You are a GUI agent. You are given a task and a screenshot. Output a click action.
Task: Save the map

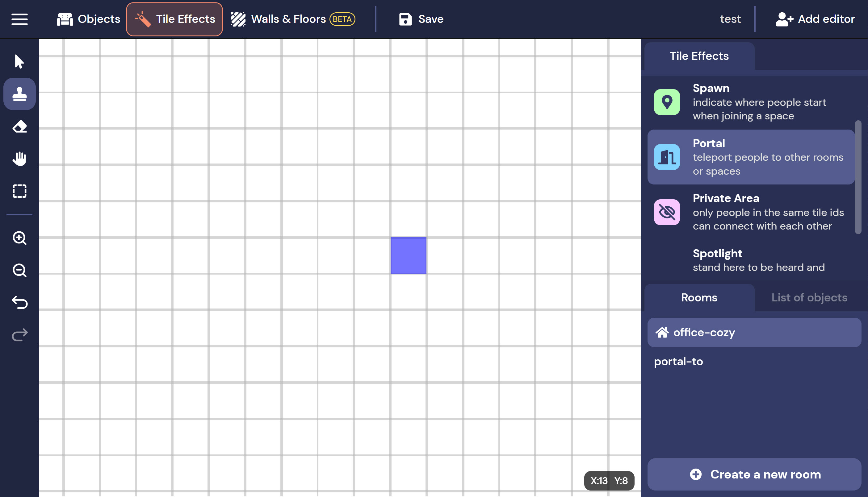coord(421,19)
